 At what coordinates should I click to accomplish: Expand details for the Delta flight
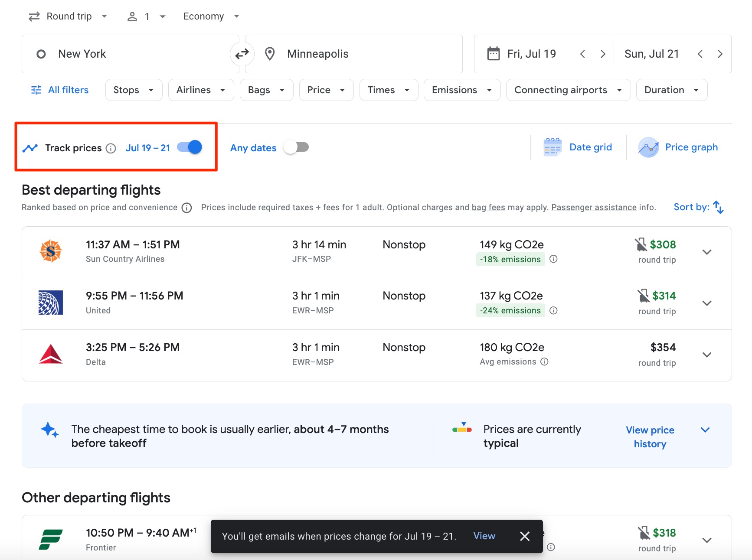coord(706,354)
